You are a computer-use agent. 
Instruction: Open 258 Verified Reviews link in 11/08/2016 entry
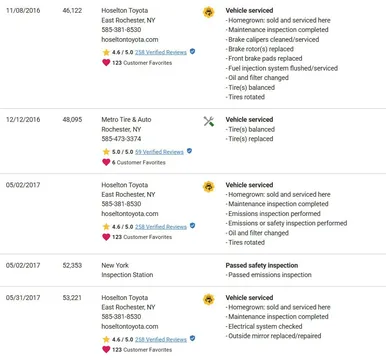[x=161, y=52]
